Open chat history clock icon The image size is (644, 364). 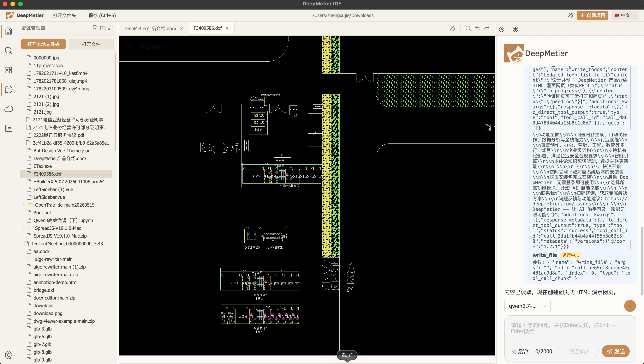502,29
